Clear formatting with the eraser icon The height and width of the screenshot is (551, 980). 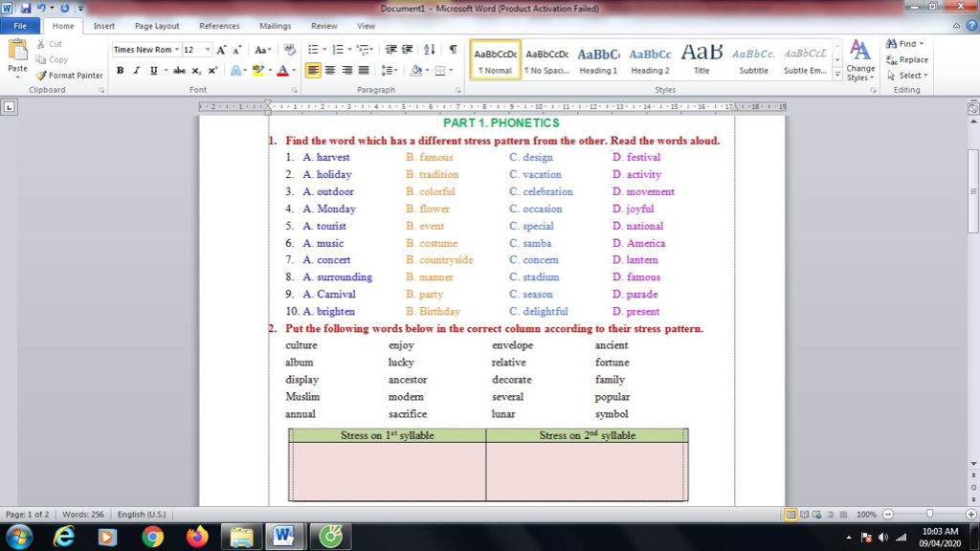coord(289,50)
